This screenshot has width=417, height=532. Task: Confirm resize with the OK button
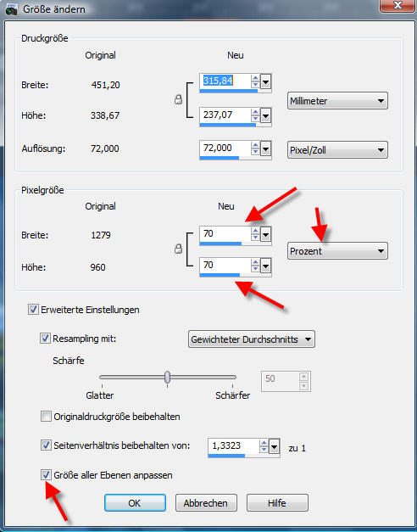(135, 503)
